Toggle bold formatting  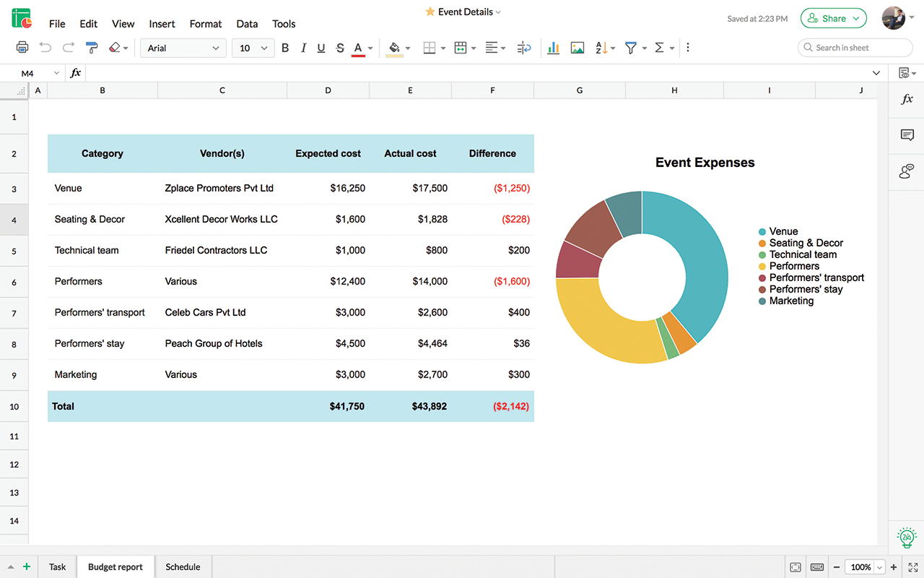click(x=285, y=48)
